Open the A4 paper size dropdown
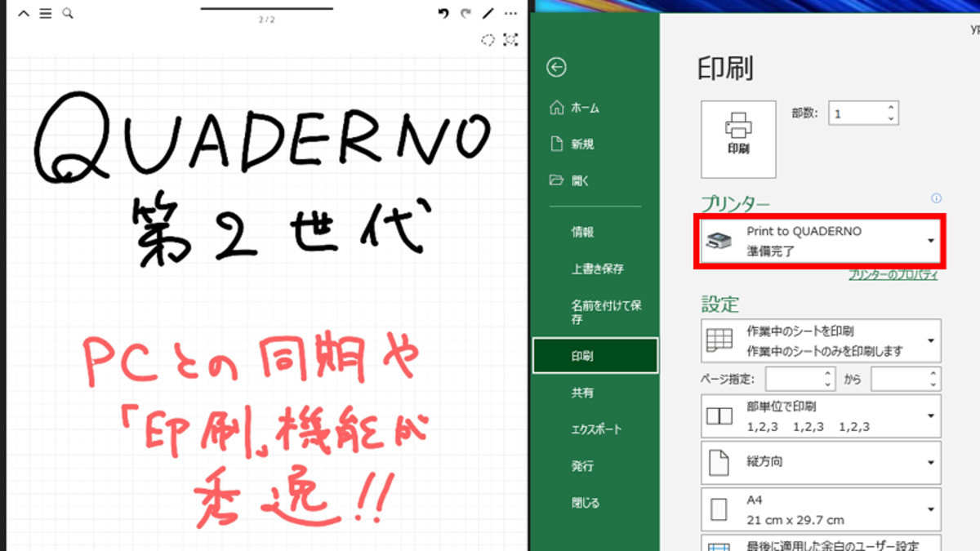 click(821, 509)
